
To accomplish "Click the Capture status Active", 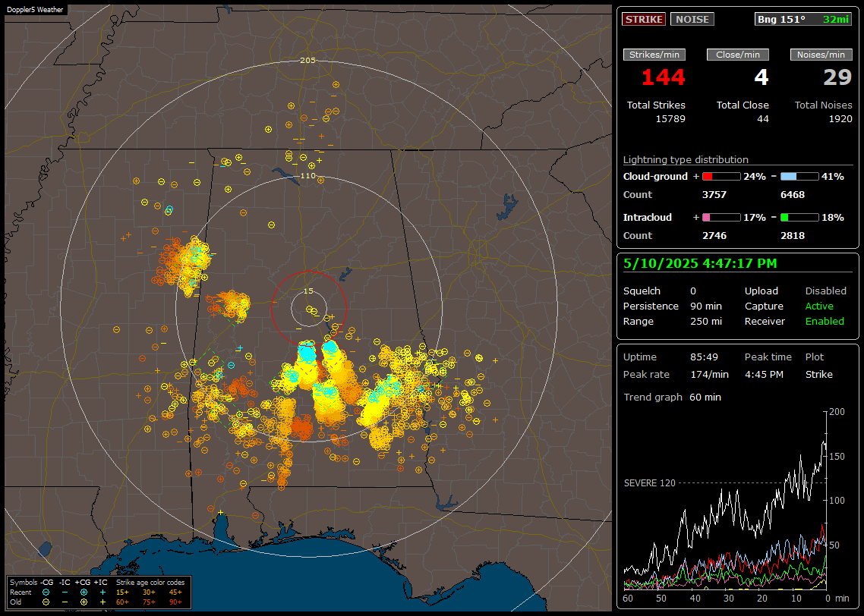I will coord(819,306).
